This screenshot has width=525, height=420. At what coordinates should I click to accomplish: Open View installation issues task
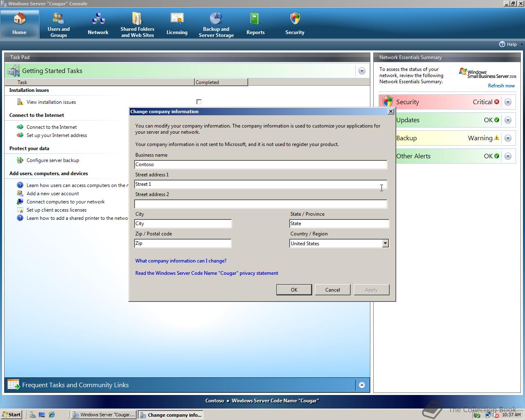click(x=51, y=102)
